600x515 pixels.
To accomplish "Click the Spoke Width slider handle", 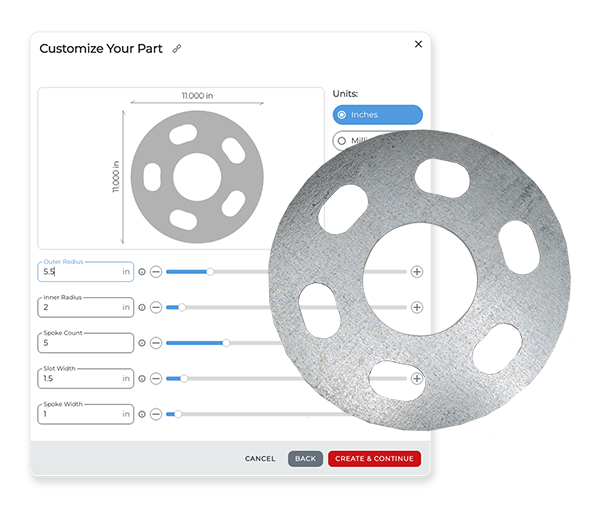I will 178,414.
